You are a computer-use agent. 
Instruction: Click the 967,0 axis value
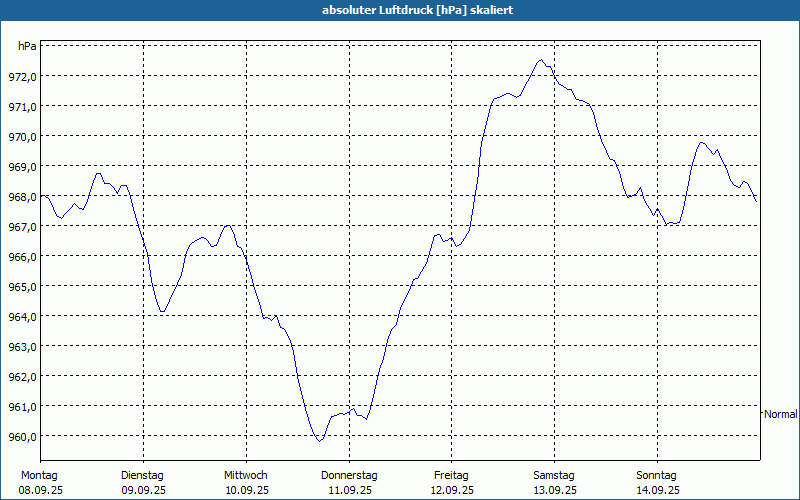tap(24, 227)
